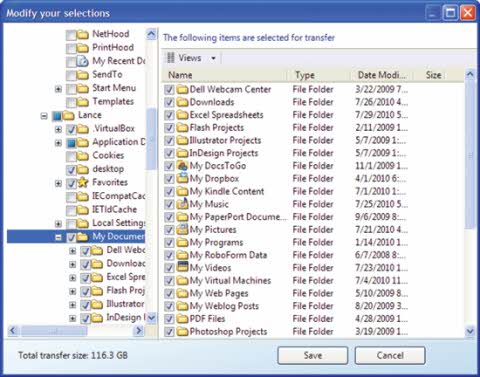Uncheck the My Virtual Machines checkbox
480x377 pixels.
(x=169, y=281)
